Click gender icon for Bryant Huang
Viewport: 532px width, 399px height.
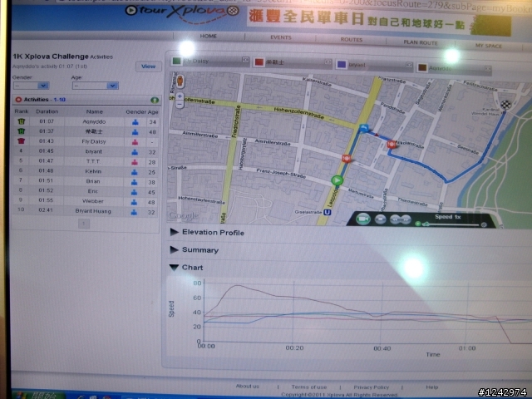[x=135, y=212]
